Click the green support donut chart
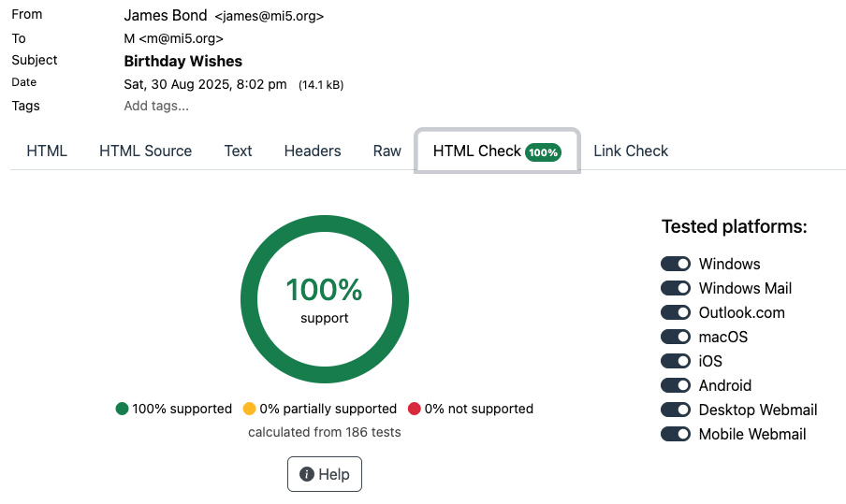846x504 pixels. [x=324, y=232]
